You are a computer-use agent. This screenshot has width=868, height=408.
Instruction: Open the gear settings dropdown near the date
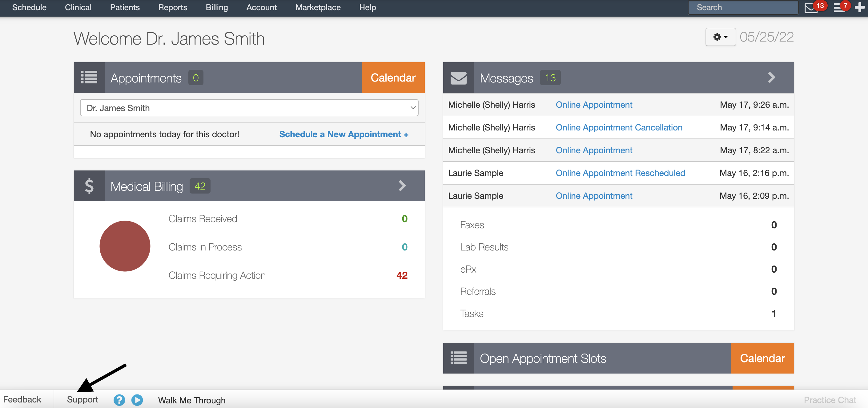click(x=721, y=37)
